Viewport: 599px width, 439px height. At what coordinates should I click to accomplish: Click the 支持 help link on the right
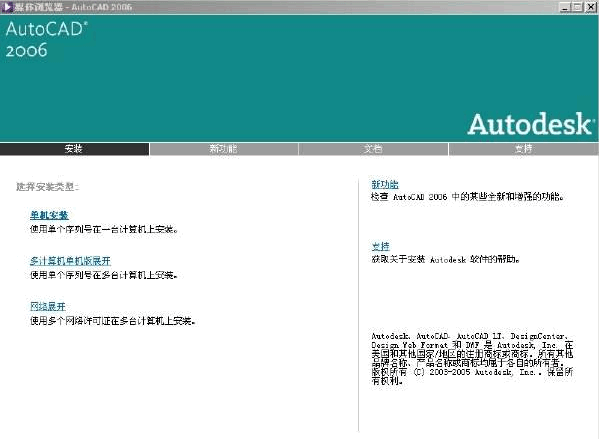click(x=380, y=246)
